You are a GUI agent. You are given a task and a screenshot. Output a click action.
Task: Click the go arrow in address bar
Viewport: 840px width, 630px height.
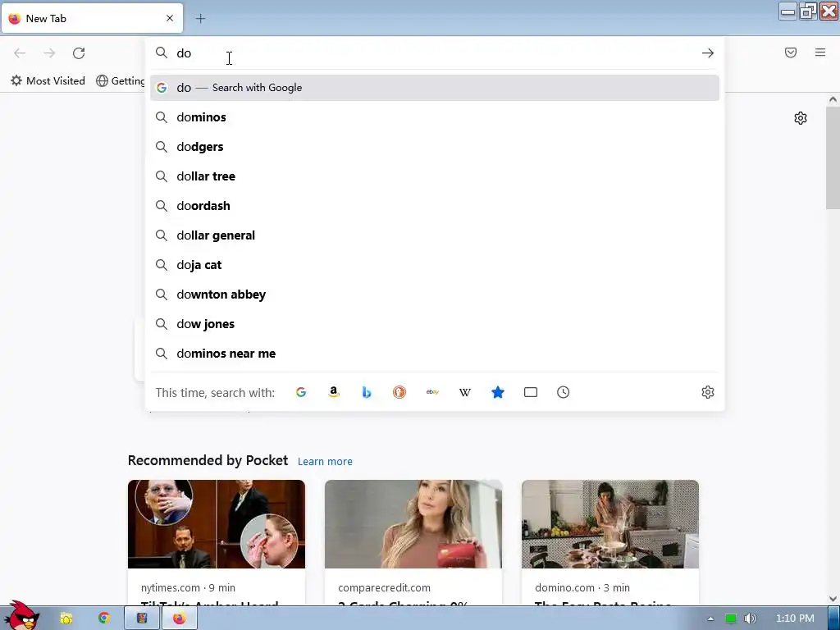(708, 53)
